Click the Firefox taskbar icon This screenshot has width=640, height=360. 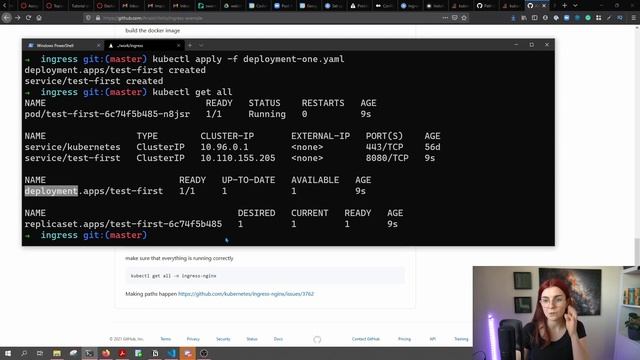pyautogui.click(x=106, y=353)
